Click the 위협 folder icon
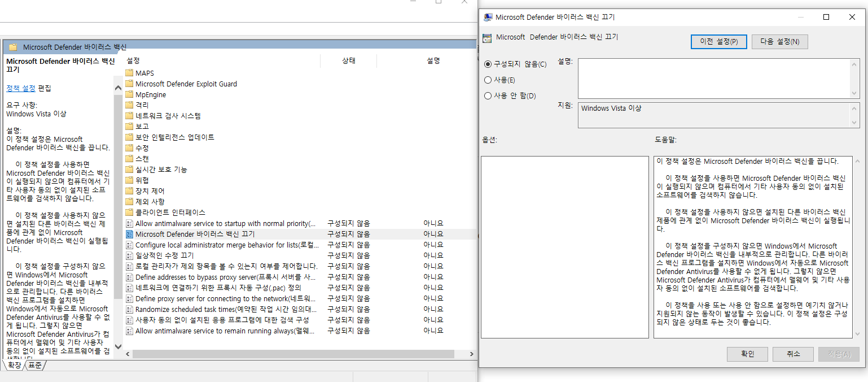 [129, 180]
